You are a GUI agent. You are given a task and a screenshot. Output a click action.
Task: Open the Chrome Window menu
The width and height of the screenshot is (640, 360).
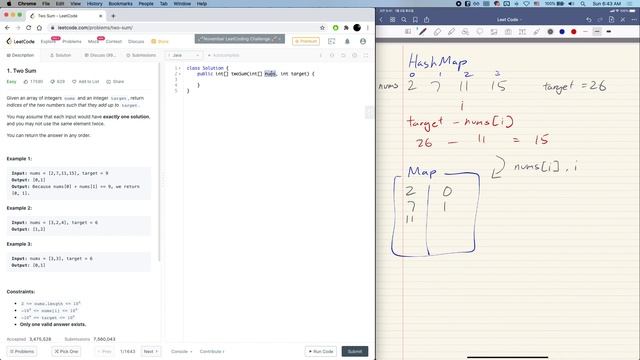coord(182,4)
